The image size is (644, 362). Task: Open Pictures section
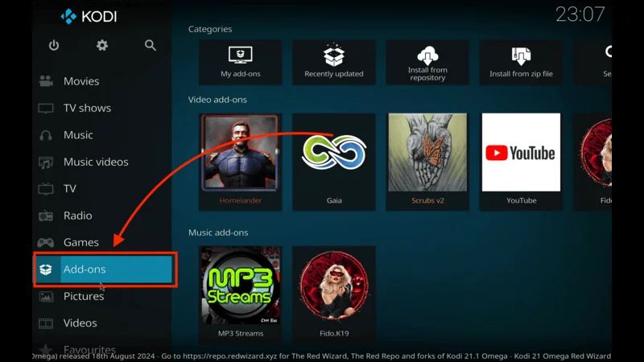click(x=102, y=296)
